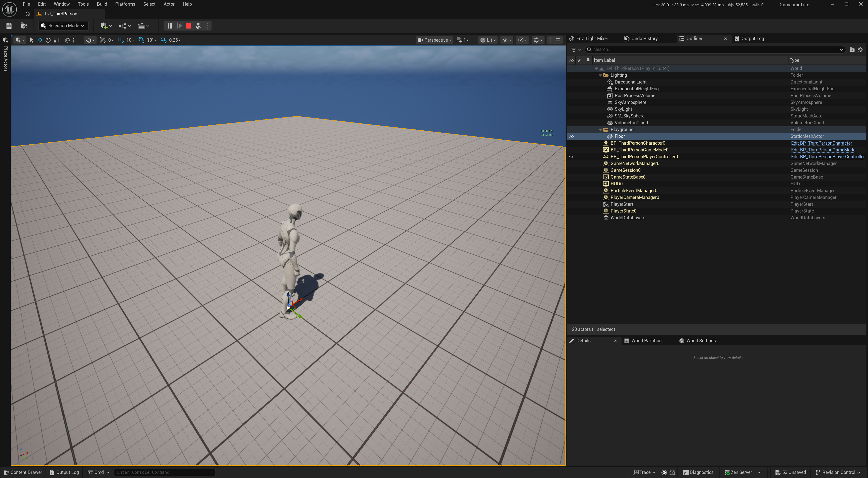Click the eject from player icon
The height and width of the screenshot is (478, 868).
click(x=198, y=26)
